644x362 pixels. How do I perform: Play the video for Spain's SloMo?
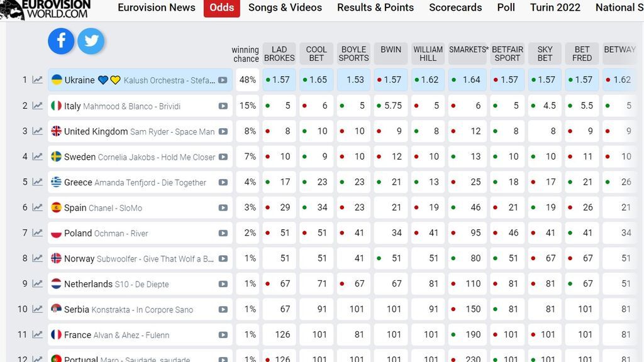pos(223,207)
